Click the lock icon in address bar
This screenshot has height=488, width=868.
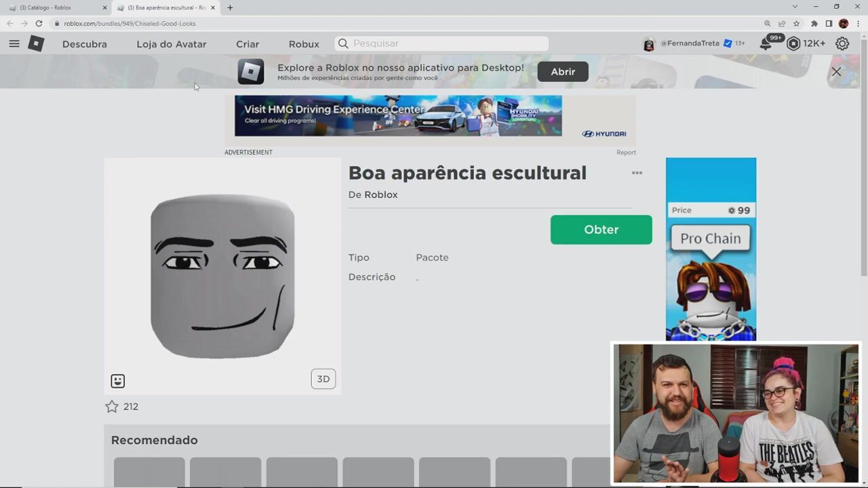coord(57,24)
